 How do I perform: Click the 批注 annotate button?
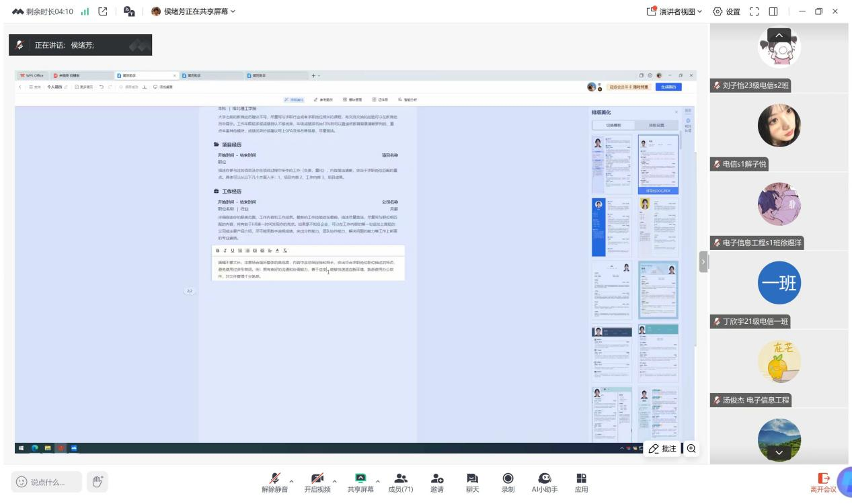point(662,449)
